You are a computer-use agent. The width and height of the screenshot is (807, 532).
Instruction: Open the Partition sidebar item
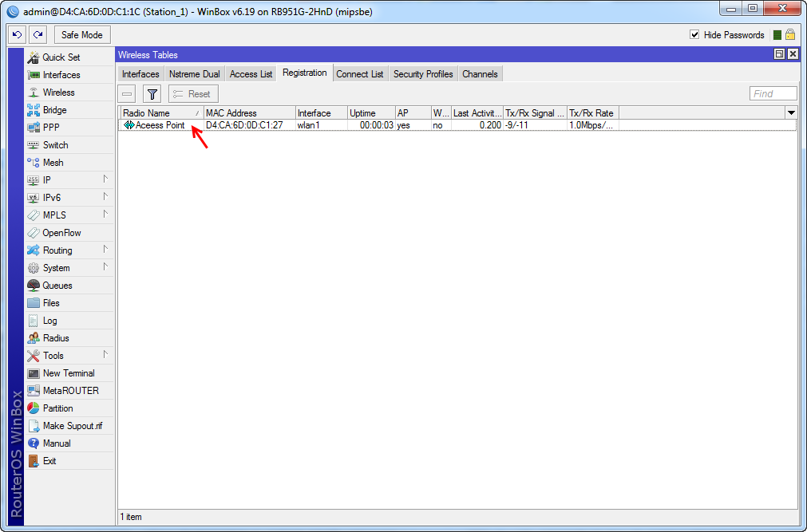click(69, 408)
